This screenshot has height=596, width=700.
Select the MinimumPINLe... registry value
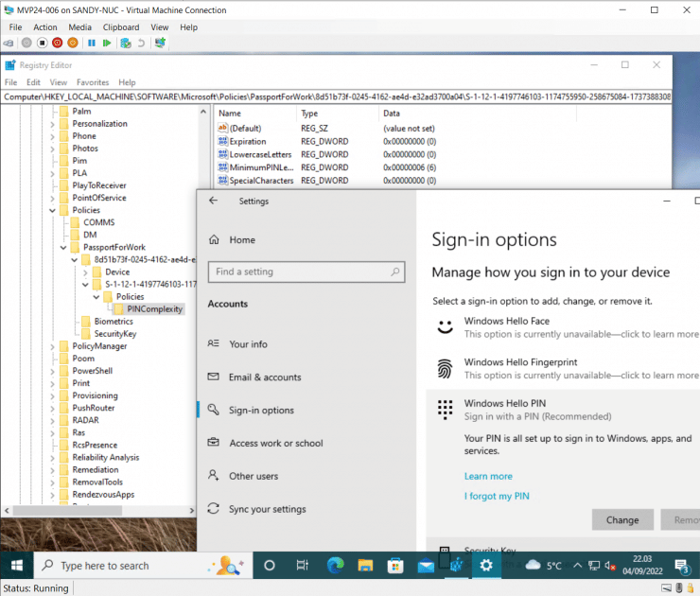[x=261, y=167]
